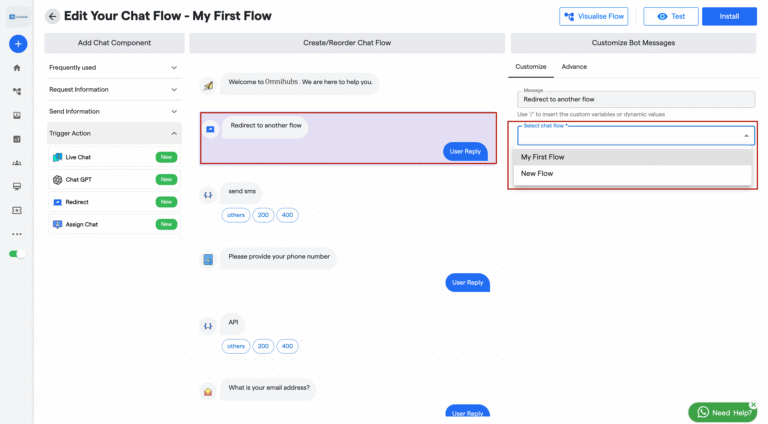The width and height of the screenshot is (768, 424).
Task: Click the app logo at top of sidebar
Action: coord(18,17)
